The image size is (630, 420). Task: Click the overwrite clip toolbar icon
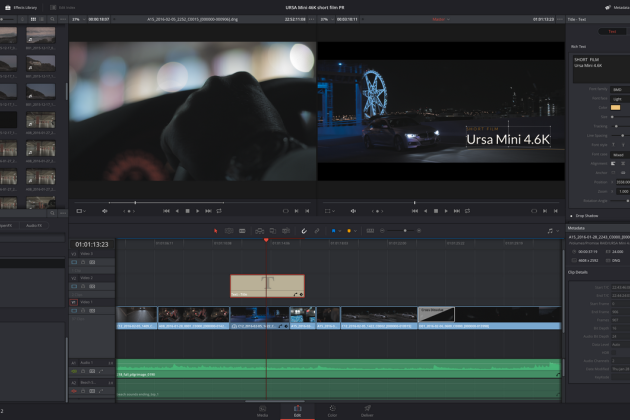[273, 231]
